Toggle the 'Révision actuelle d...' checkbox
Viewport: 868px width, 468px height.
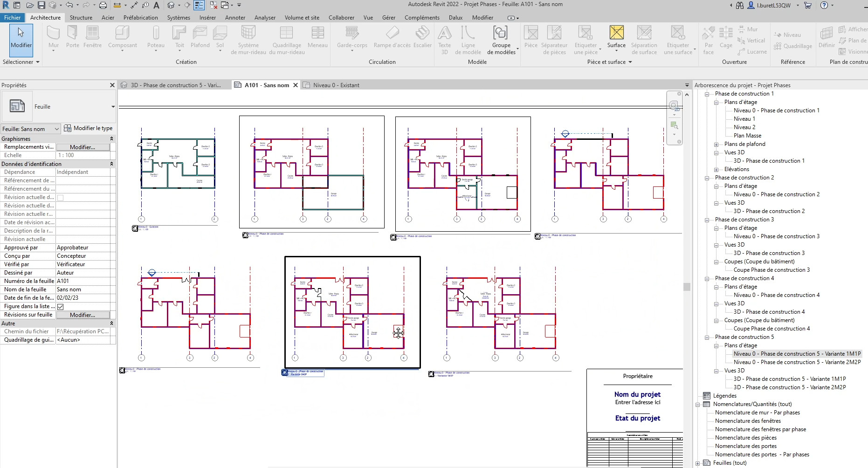click(61, 198)
